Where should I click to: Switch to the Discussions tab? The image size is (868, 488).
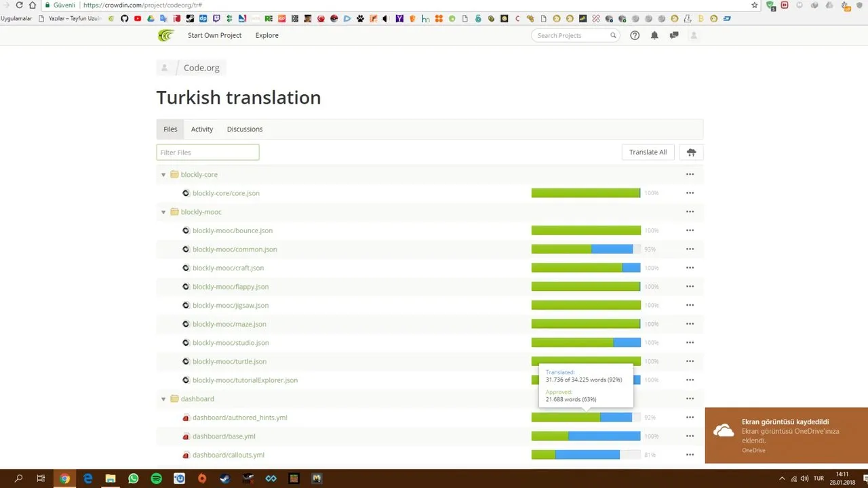coord(245,129)
